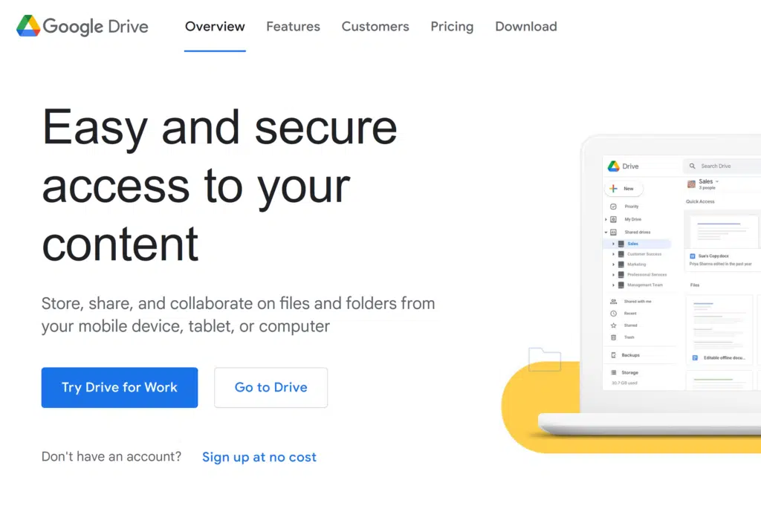The image size is (761, 532).
Task: Open the Trash bin icon
Action: click(613, 337)
